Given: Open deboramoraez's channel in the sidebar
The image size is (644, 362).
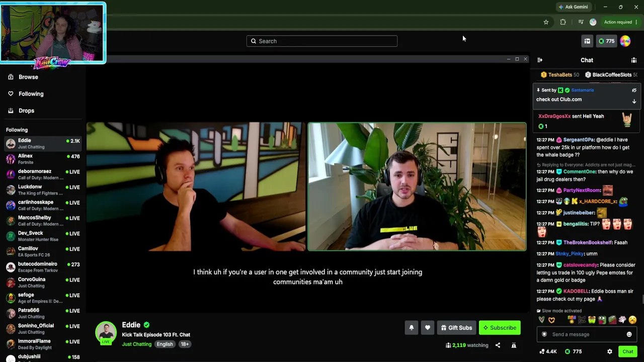Looking at the screenshot, I should coord(43,174).
